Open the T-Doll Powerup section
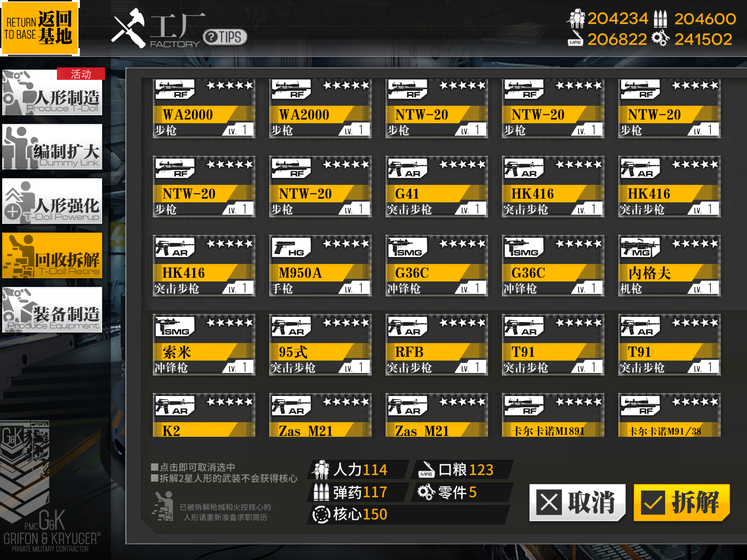The height and width of the screenshot is (560, 747). click(52, 201)
